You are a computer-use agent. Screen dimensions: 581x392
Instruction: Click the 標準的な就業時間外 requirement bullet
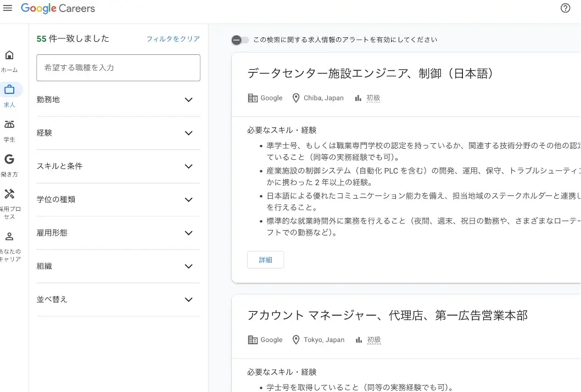[423, 226]
